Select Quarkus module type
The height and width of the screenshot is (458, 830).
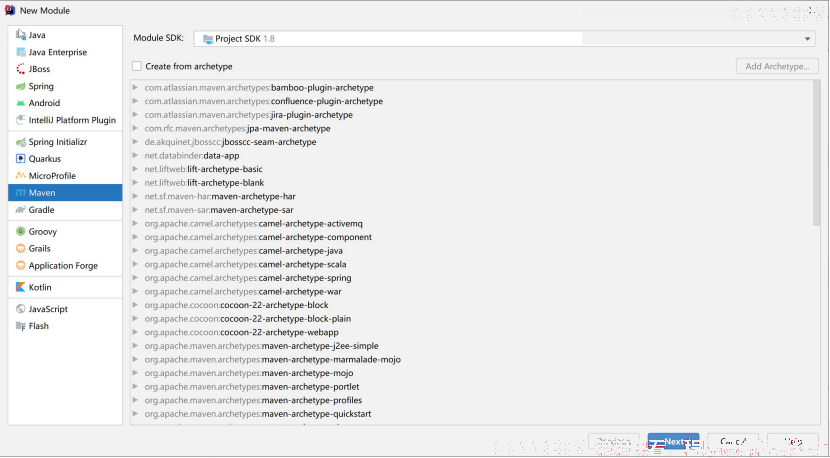65,158
